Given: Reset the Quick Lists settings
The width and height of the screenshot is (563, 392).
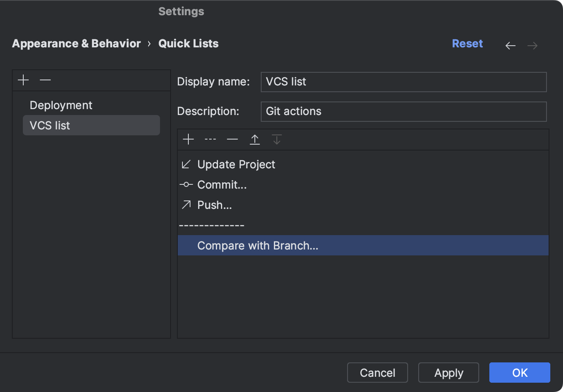Looking at the screenshot, I should pyautogui.click(x=467, y=43).
